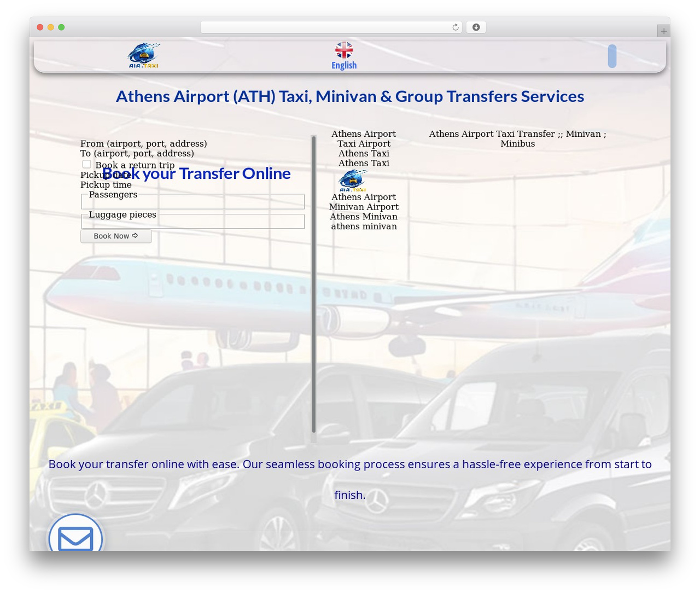Click the 'To (airport, port, address)' label
This screenshot has width=700, height=593.
point(137,154)
